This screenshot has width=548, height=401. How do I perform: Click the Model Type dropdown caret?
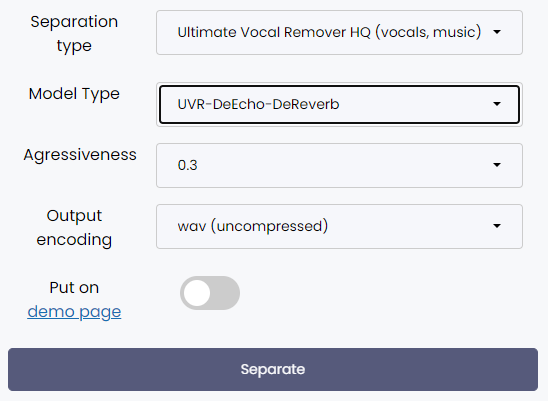click(497, 104)
